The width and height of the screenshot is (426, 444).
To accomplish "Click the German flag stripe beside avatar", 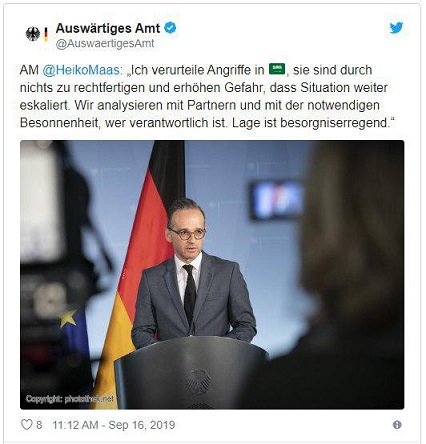I will pos(46,34).
